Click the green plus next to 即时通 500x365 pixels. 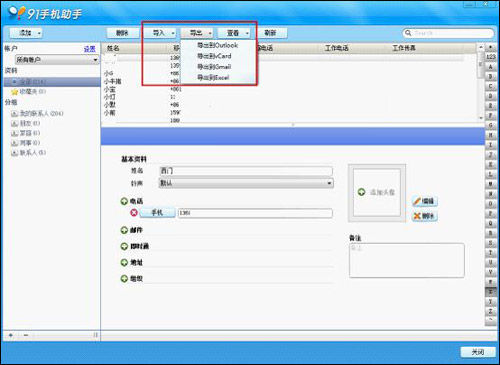[124, 246]
